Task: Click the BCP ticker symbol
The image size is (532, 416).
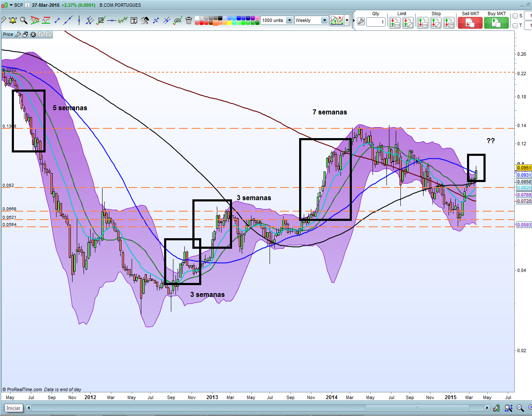Action: 19,5
